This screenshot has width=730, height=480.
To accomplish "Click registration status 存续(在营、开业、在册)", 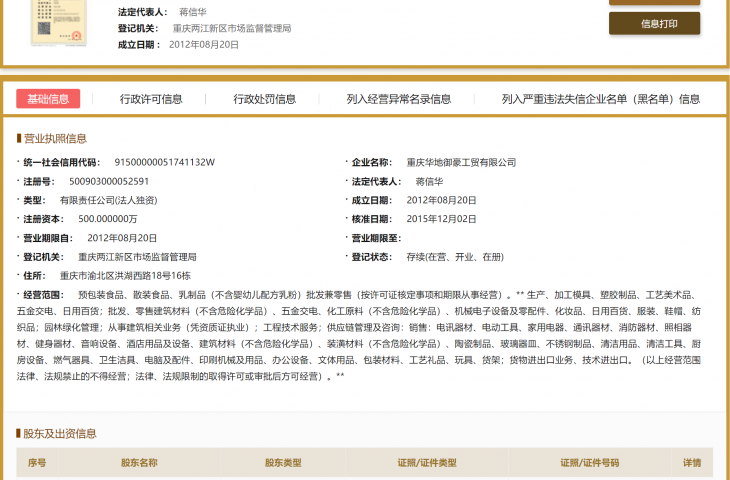I will tap(455, 257).
